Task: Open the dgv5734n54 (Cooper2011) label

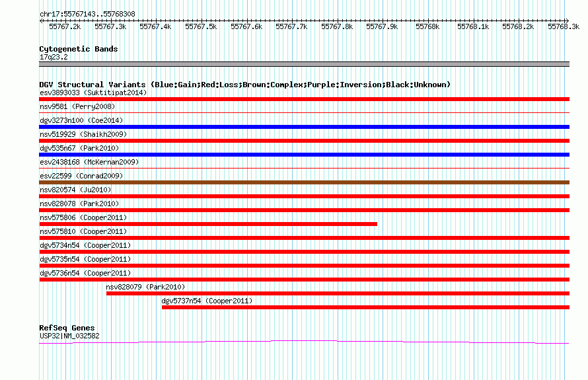Action: coord(85,245)
